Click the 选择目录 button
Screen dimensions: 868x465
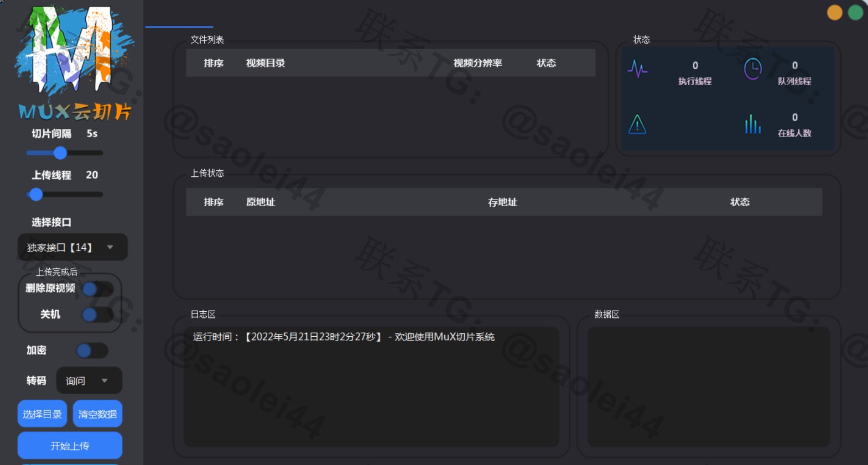42,414
